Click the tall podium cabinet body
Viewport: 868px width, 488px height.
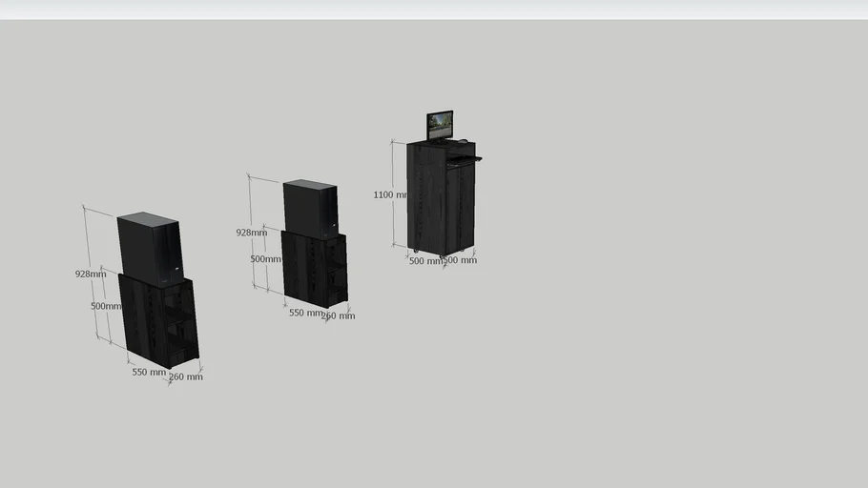(x=442, y=198)
